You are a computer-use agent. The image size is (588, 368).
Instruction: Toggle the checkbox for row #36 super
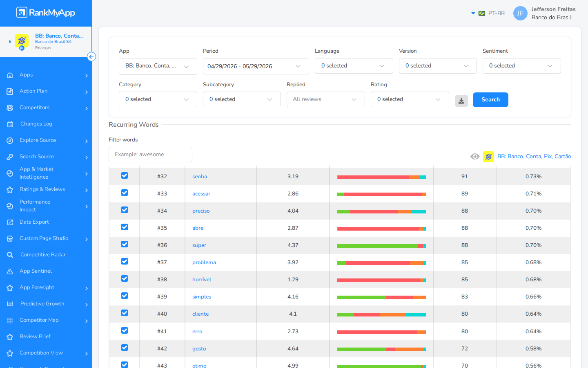125,244
